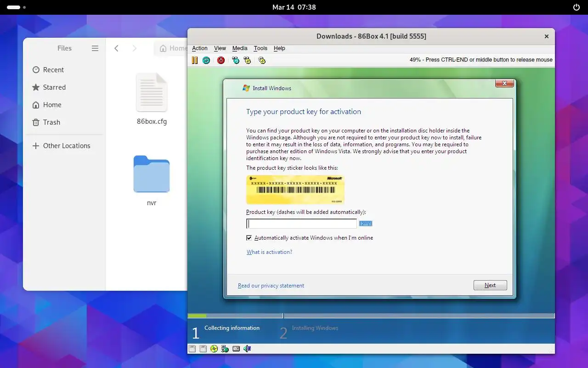The image size is (588, 368).
Task: Open the What is activation? link
Action: [x=269, y=252]
